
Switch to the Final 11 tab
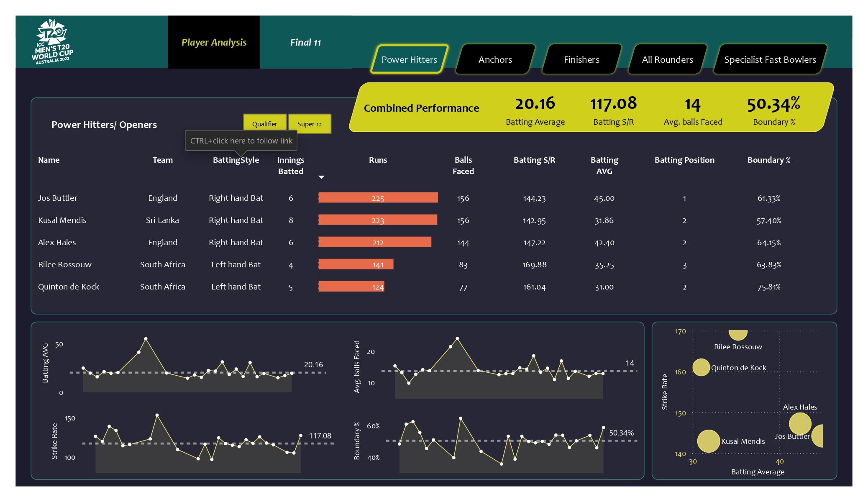(305, 42)
